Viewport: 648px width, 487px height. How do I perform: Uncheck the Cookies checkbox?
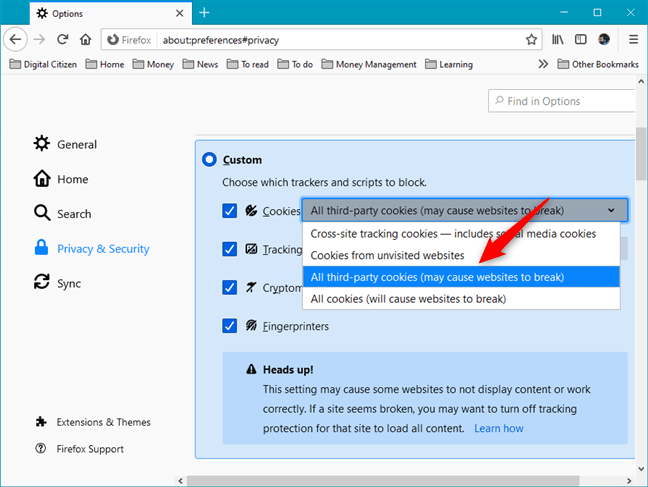230,211
